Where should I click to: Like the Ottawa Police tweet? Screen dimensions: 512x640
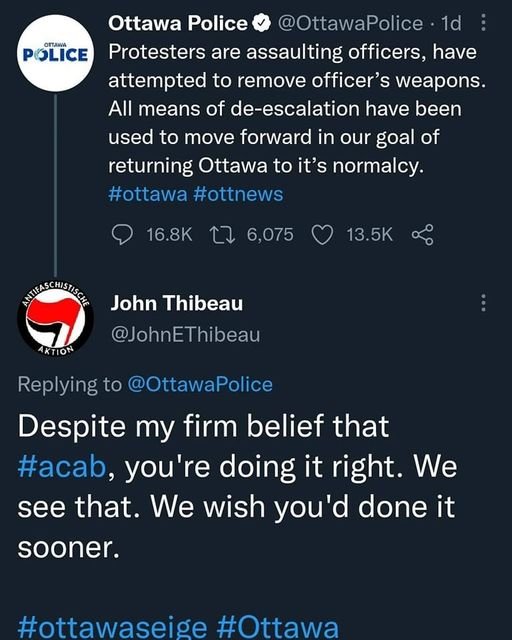323,235
